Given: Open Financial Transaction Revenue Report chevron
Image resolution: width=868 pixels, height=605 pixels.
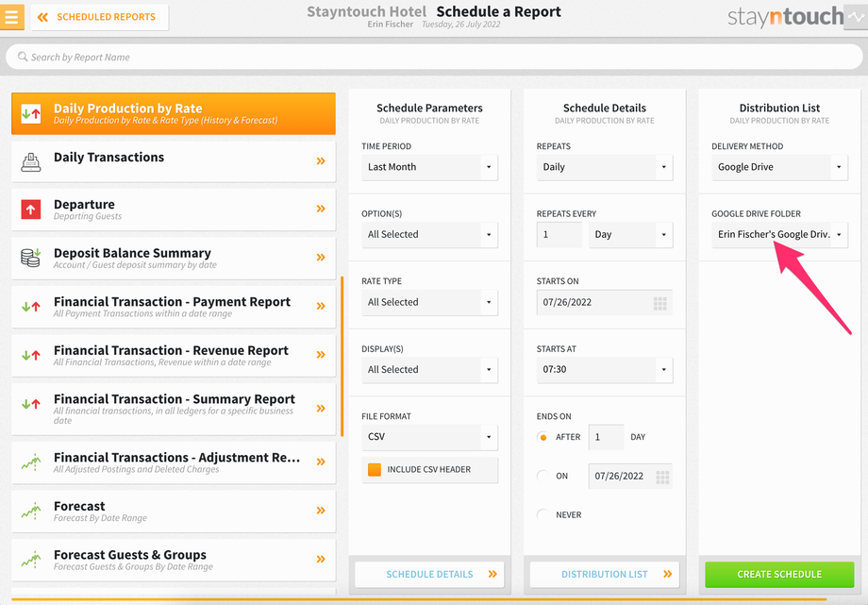Looking at the screenshot, I should 321,355.
